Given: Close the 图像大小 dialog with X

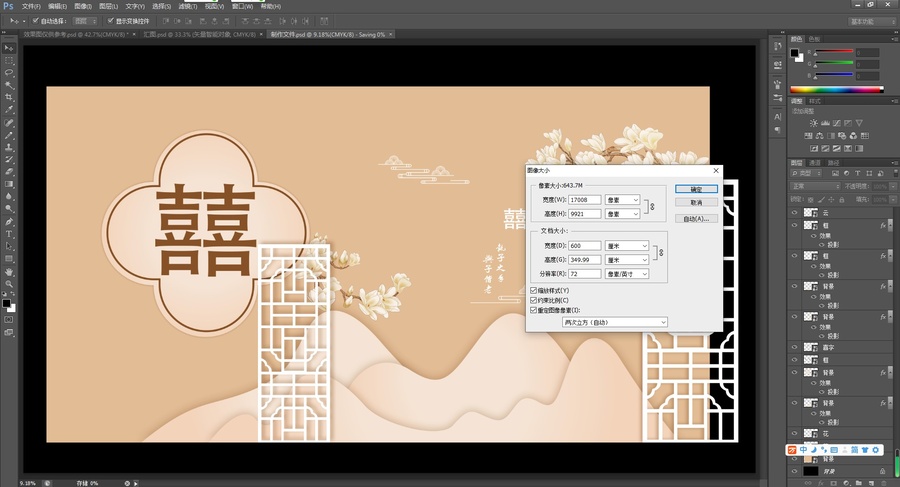Looking at the screenshot, I should point(716,171).
